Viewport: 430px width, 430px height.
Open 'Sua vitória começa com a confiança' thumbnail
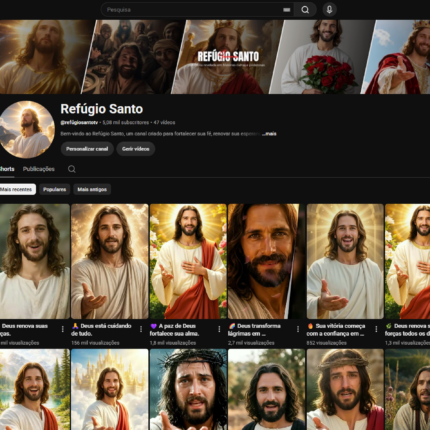(x=345, y=261)
